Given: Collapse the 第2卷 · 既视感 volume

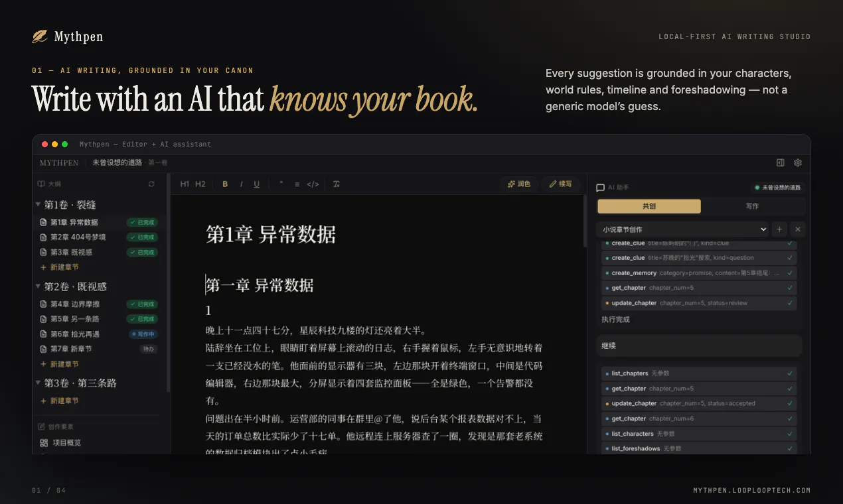Looking at the screenshot, I should pos(38,286).
